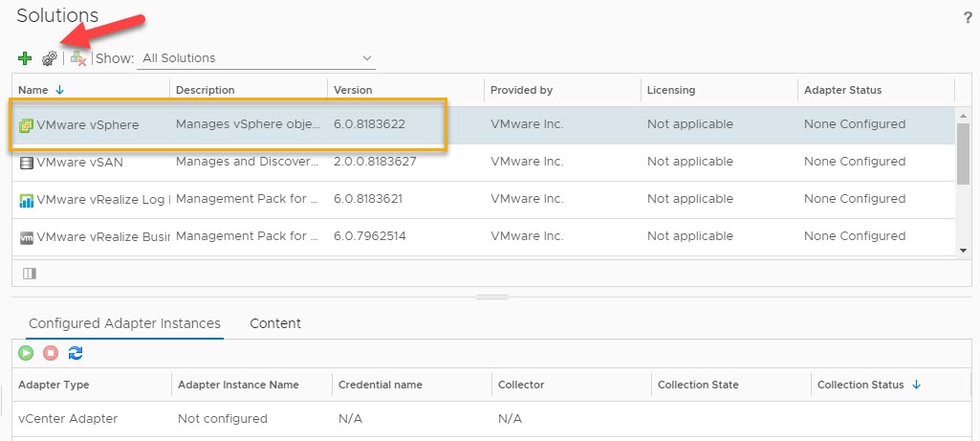
Task: Click the column chooser icon below the solutions list
Action: [29, 274]
